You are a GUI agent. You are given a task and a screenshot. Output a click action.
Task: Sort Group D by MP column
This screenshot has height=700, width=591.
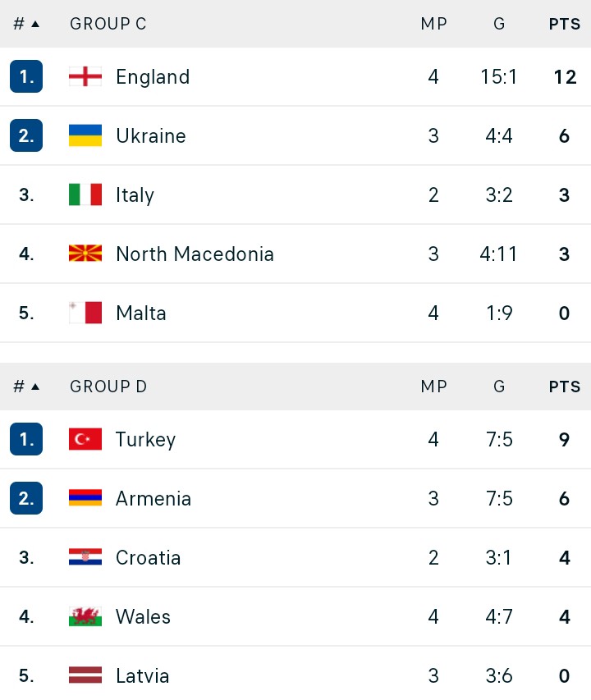click(433, 387)
